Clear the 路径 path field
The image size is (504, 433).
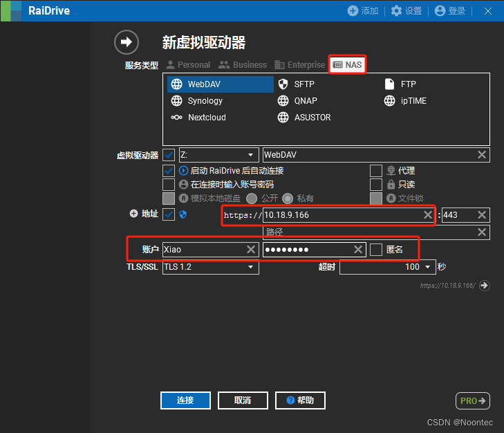coord(482,232)
